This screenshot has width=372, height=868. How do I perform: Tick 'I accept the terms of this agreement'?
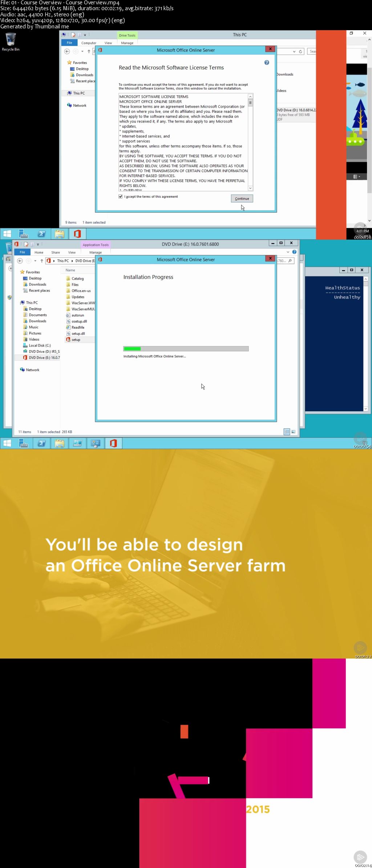[x=121, y=196]
